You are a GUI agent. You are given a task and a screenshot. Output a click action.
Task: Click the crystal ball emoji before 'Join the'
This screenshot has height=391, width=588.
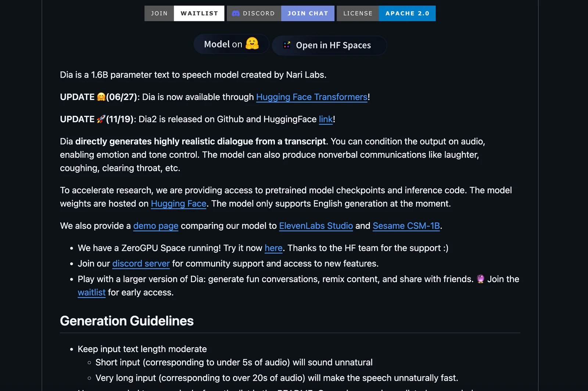point(480,279)
